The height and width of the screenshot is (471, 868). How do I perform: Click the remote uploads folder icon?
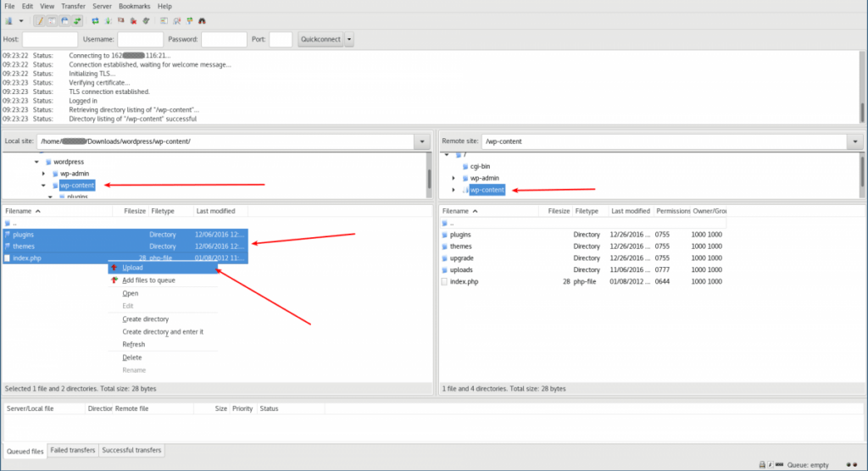click(x=444, y=270)
